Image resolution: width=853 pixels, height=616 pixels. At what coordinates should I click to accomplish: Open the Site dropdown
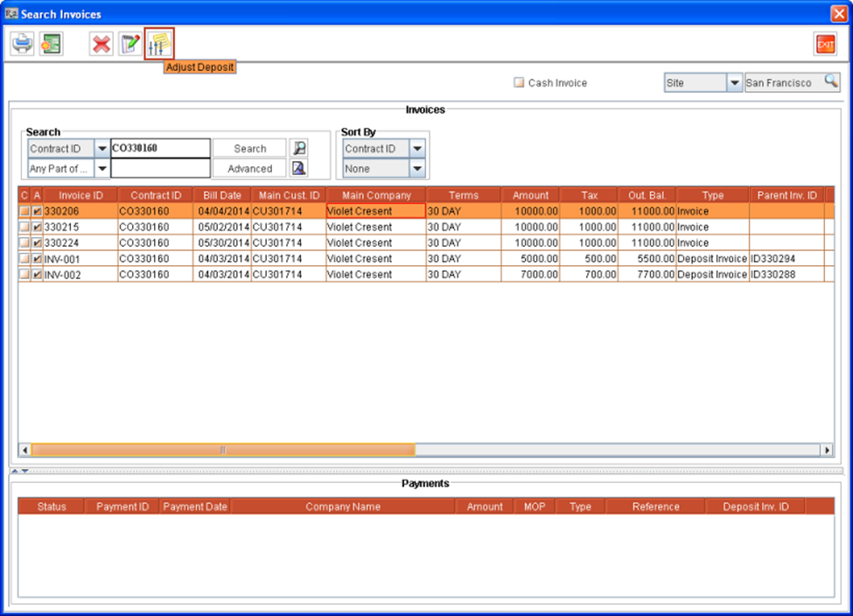[734, 83]
